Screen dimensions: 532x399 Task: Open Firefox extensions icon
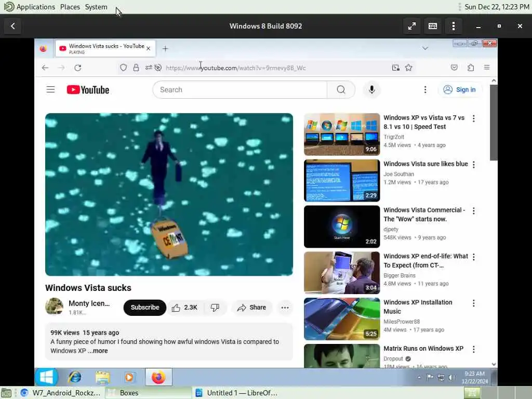pyautogui.click(x=471, y=68)
